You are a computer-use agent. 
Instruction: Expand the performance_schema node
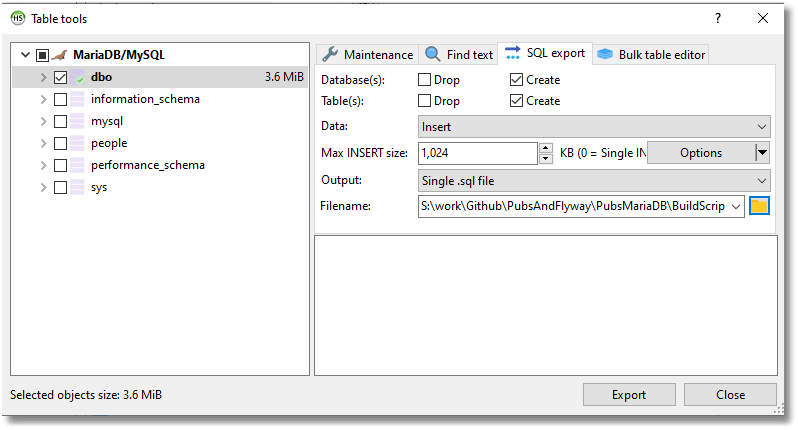(x=43, y=165)
